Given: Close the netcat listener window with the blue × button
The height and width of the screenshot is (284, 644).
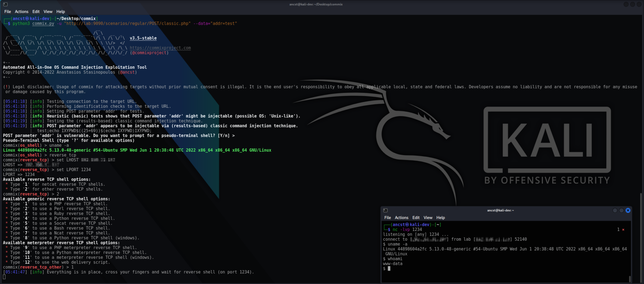Looking at the screenshot, I should pos(628,210).
